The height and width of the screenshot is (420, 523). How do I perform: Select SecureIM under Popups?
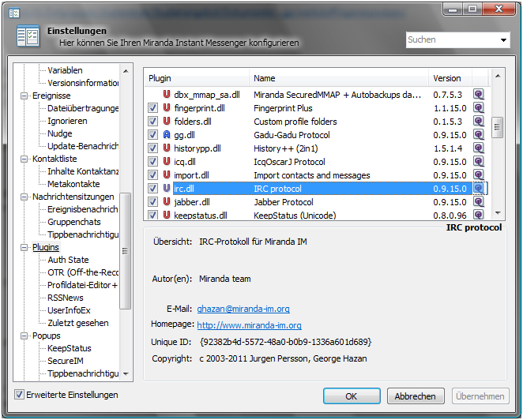(66, 361)
